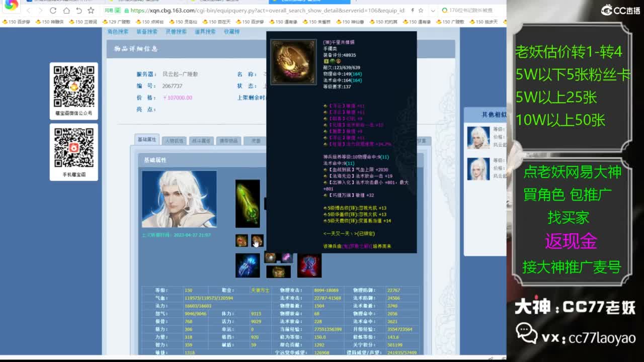The height and width of the screenshot is (362, 644).
Task: Click the undo-close-tab arrow in the toolbar
Action: (78, 11)
